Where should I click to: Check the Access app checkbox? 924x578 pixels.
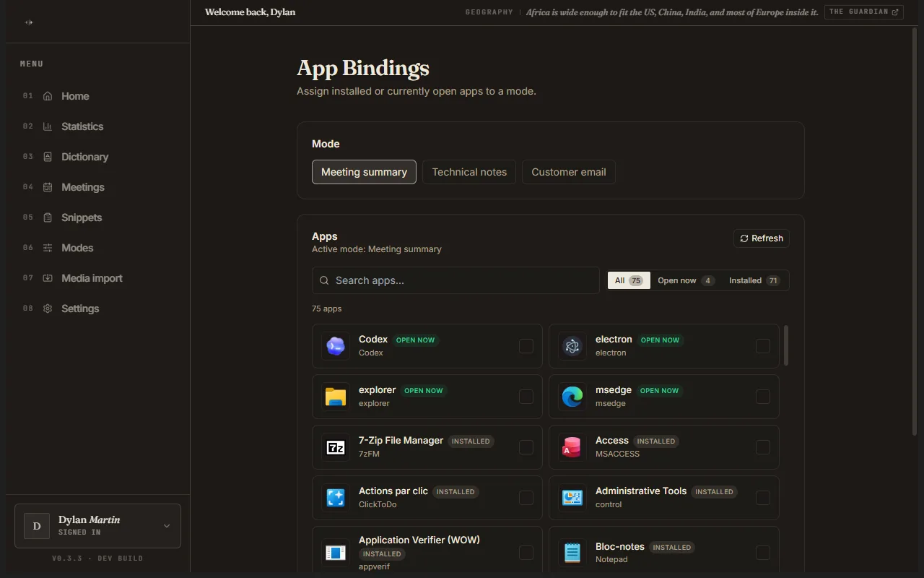763,447
